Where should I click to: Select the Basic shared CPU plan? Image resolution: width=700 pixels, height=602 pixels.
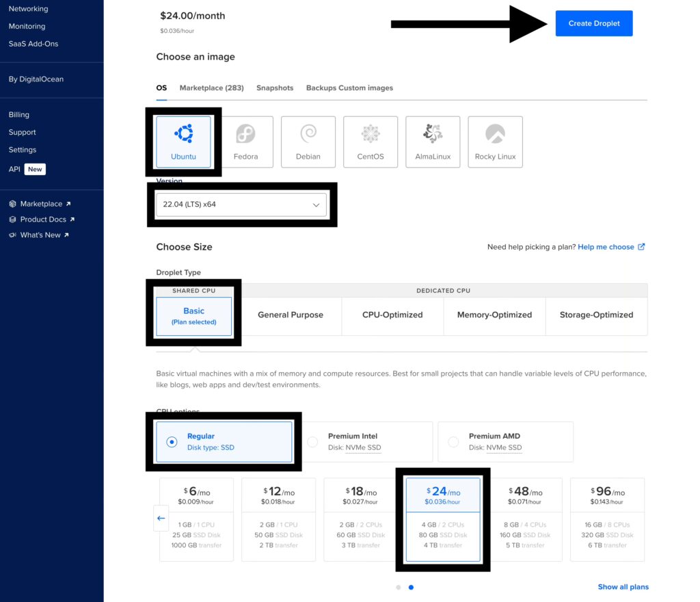(193, 316)
